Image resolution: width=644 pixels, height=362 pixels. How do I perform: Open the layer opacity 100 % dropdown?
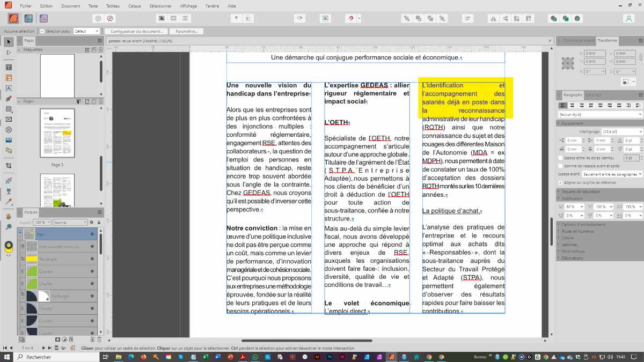[42, 222]
